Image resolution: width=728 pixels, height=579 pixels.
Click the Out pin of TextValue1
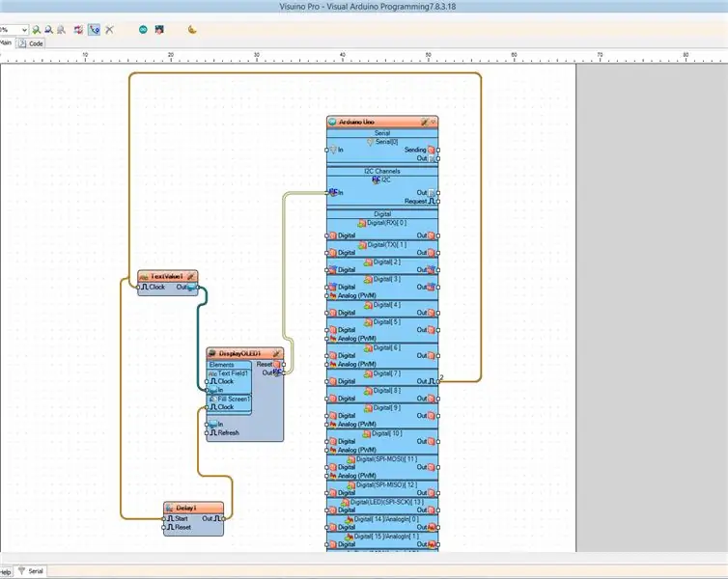point(198,288)
